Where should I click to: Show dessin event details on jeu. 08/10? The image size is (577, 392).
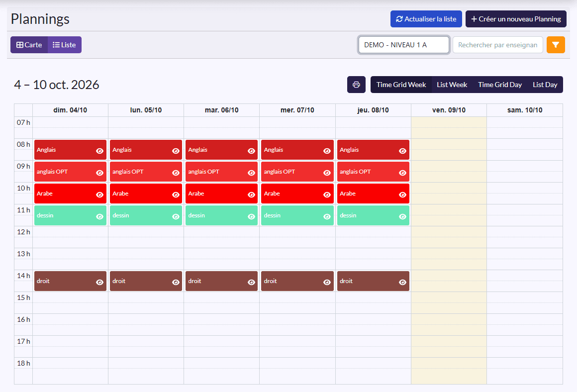(x=402, y=216)
